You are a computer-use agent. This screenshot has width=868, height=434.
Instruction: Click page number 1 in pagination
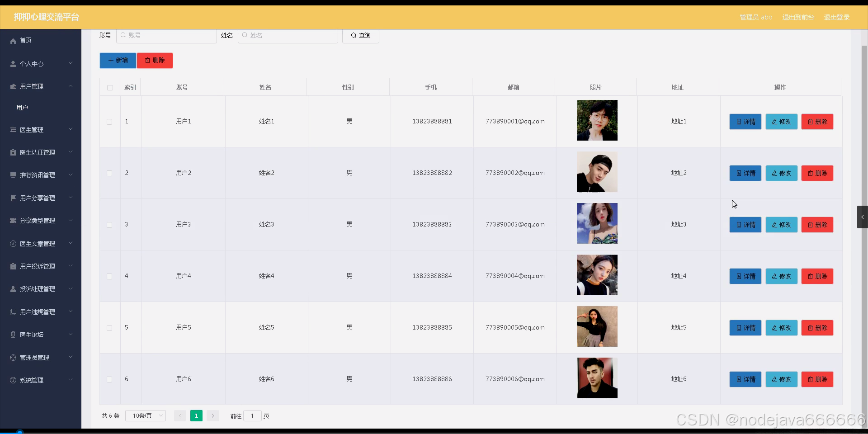click(x=196, y=416)
